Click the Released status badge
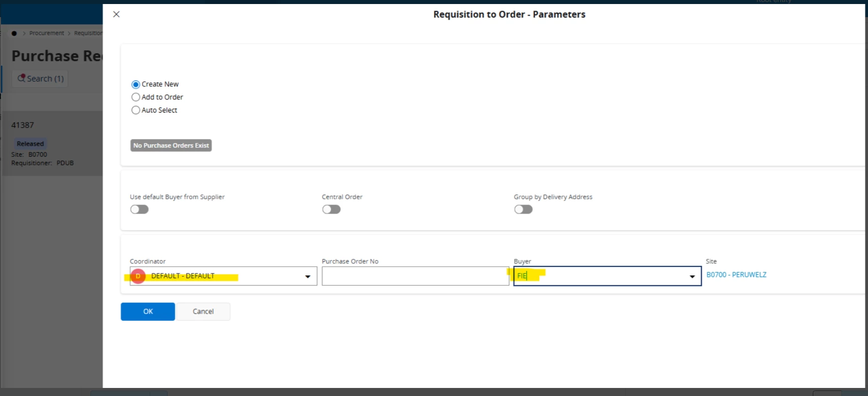Viewport: 868px width, 396px height. click(x=30, y=144)
